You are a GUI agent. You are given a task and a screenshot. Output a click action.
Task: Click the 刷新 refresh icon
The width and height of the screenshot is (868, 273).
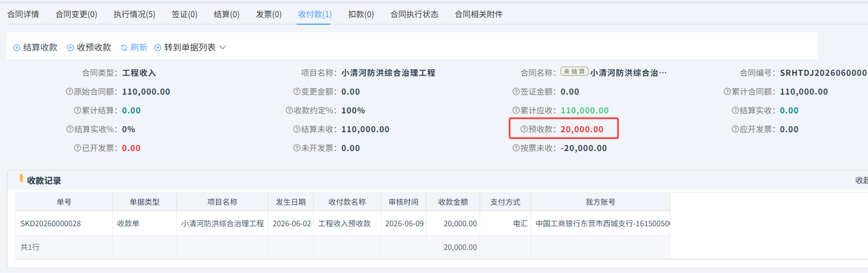[124, 48]
